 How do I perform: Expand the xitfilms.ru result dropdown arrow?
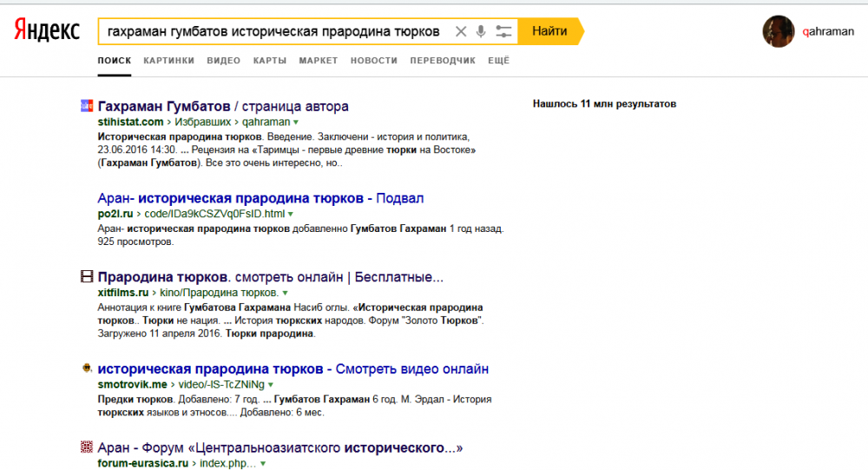point(285,293)
